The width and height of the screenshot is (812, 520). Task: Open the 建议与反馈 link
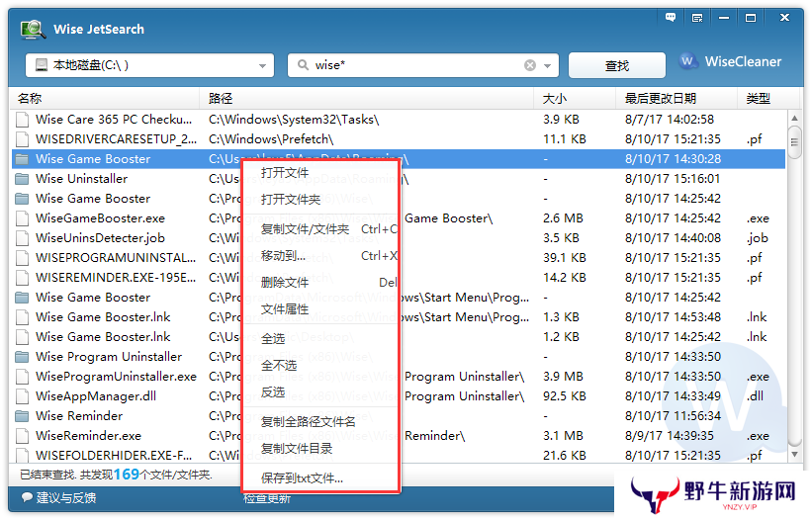(66, 497)
